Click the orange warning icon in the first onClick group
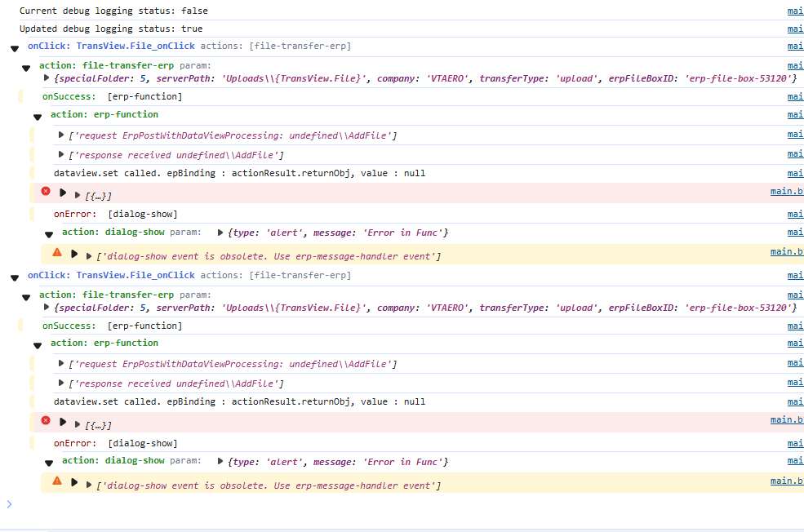This screenshot has height=532, width=804. pyautogui.click(x=57, y=252)
